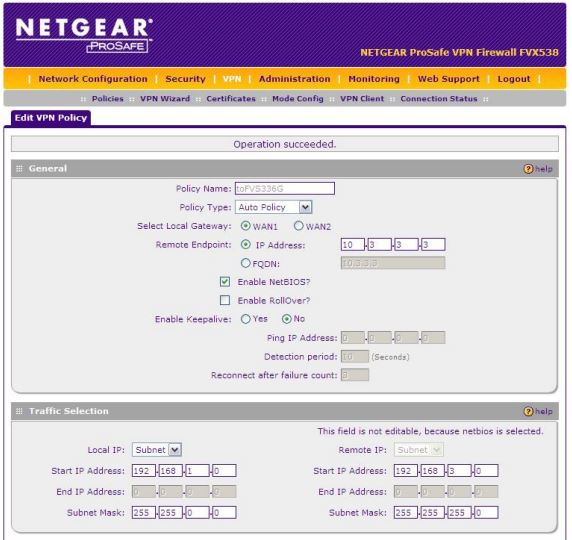Open help for the Traffic Selection section
572x540 pixels.
[538, 411]
